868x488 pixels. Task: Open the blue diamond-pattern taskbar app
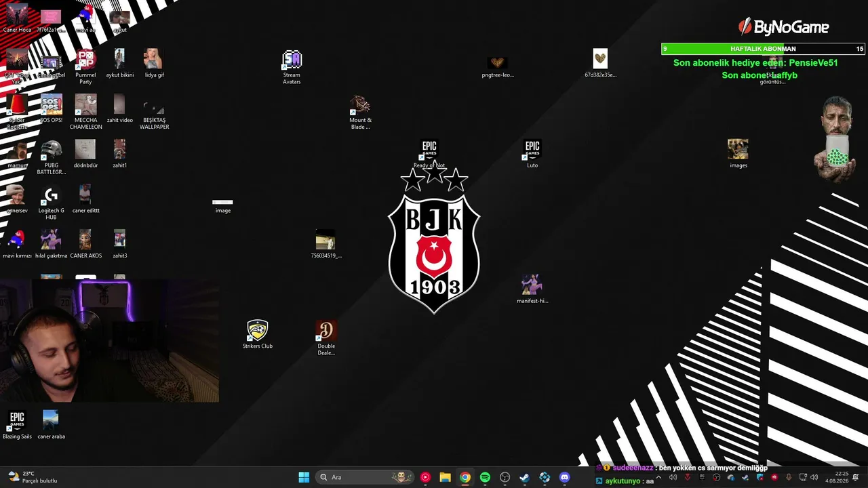pos(545,477)
